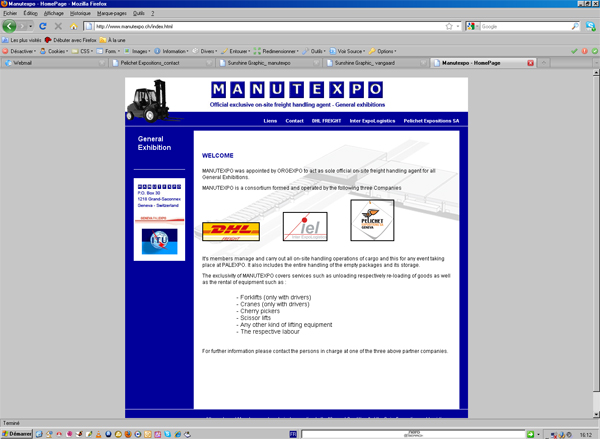Open the Inter ExpoLogistics nav link
Screen dimensions: 600x439
(x=372, y=121)
